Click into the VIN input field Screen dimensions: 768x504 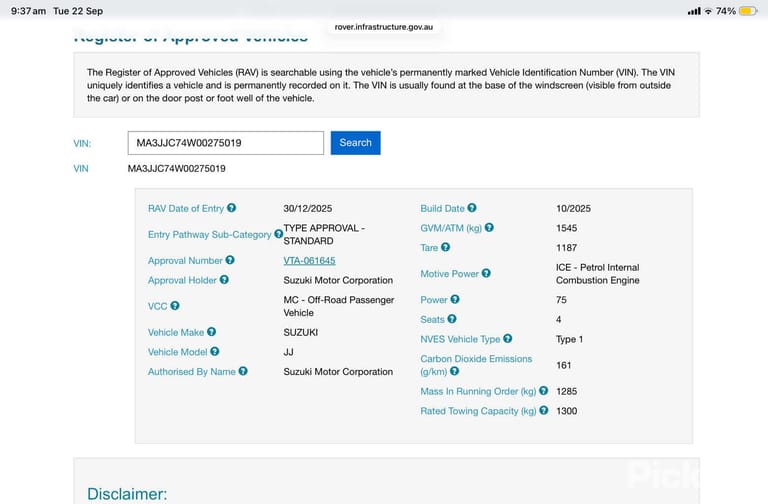pos(226,143)
